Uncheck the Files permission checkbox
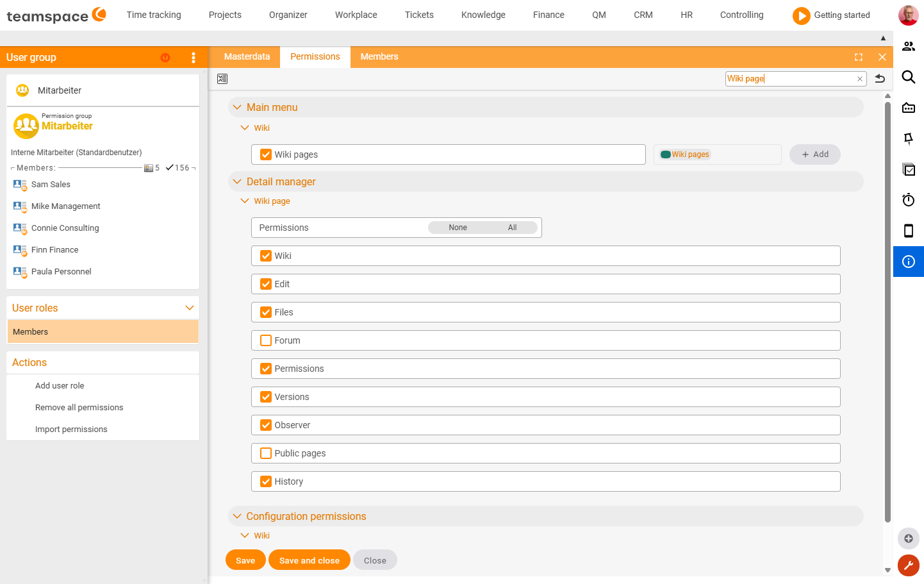The height and width of the screenshot is (584, 924). [266, 312]
